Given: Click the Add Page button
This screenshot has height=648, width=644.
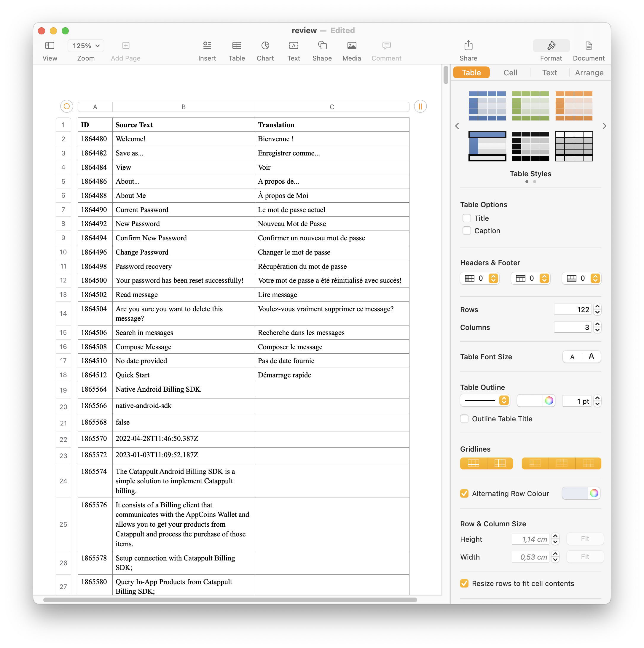Looking at the screenshot, I should tap(126, 46).
